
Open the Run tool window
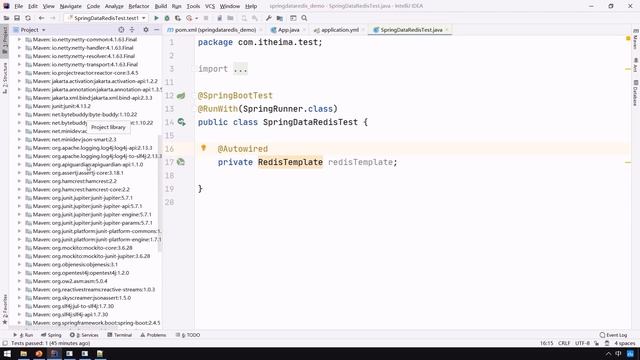coord(24,335)
